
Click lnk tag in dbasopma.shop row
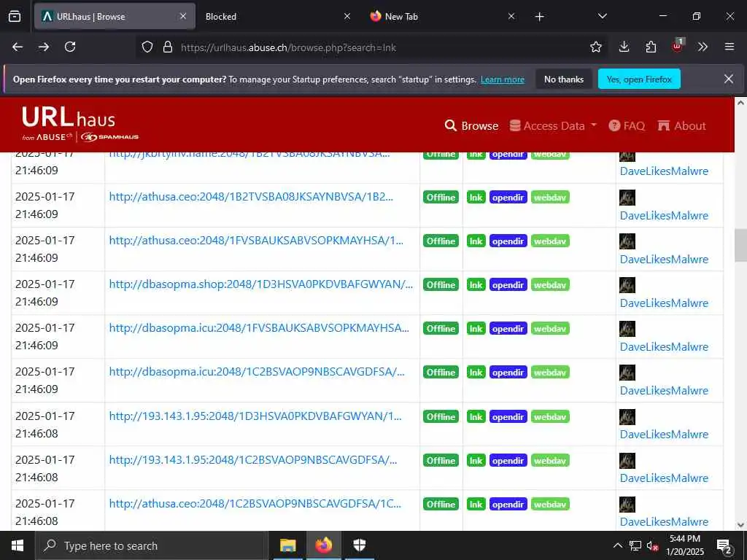476,285
